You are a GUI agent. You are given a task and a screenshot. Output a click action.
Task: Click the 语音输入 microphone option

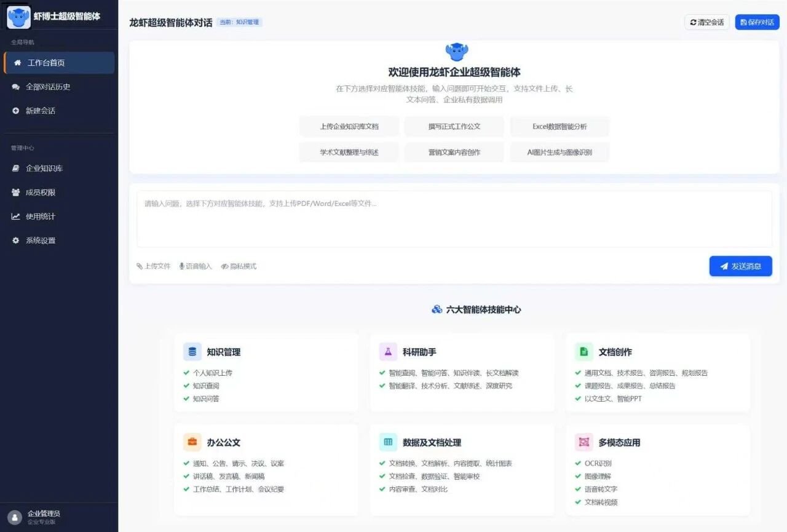196,266
